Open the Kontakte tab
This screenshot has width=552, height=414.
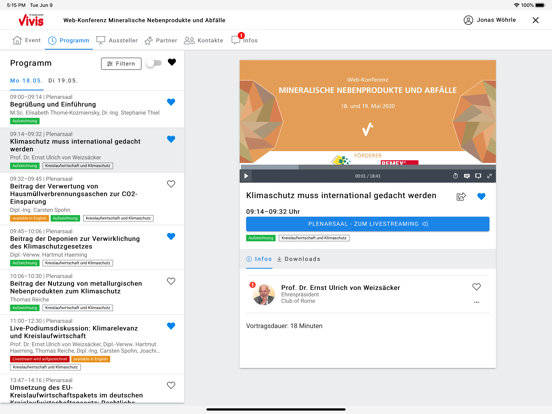tap(203, 40)
